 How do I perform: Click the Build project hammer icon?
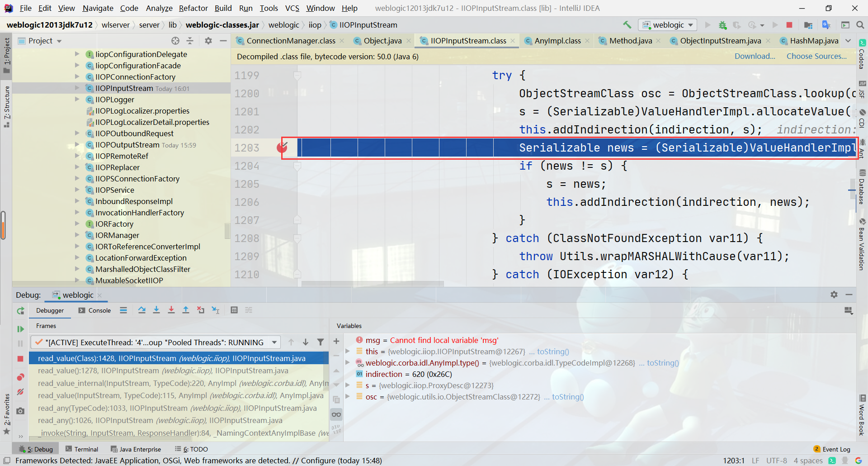click(627, 25)
